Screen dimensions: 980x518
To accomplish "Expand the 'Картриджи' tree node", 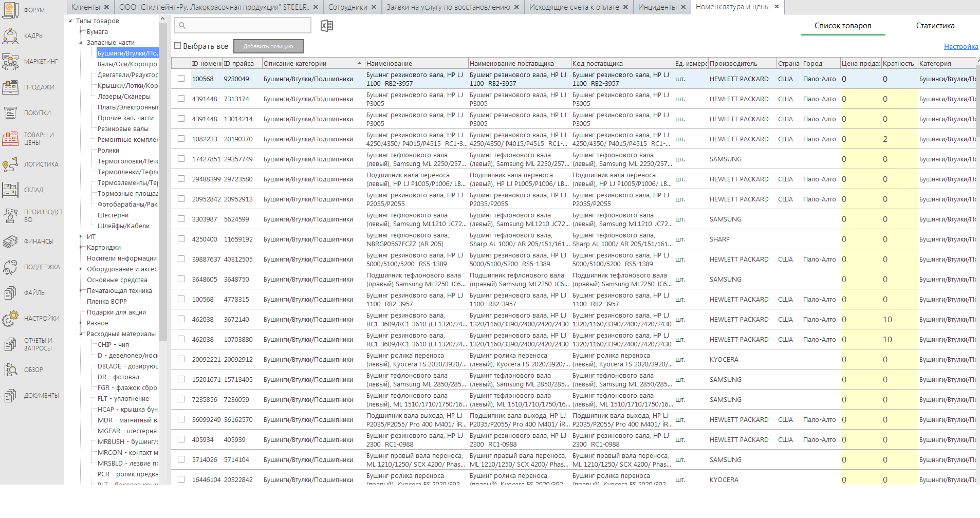I will tap(81, 248).
